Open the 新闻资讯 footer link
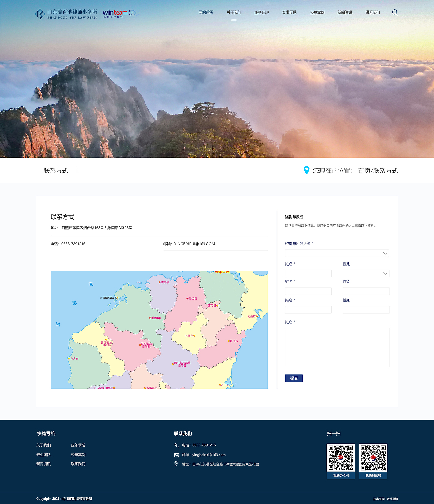 click(43, 464)
